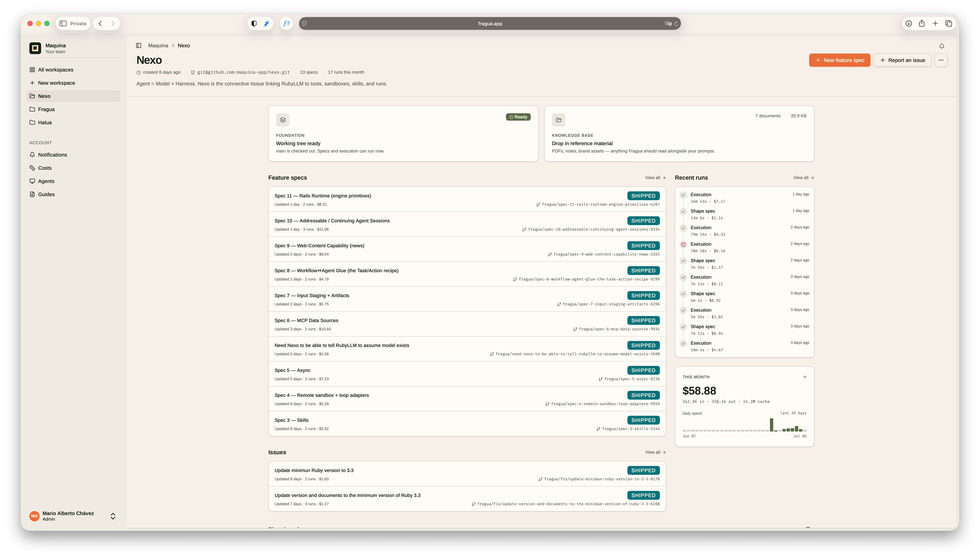
Task: Click the fragua.app address bar
Action: [490, 23]
